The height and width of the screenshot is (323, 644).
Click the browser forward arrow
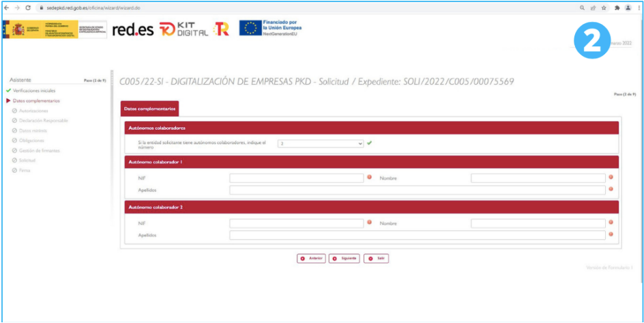[17, 8]
